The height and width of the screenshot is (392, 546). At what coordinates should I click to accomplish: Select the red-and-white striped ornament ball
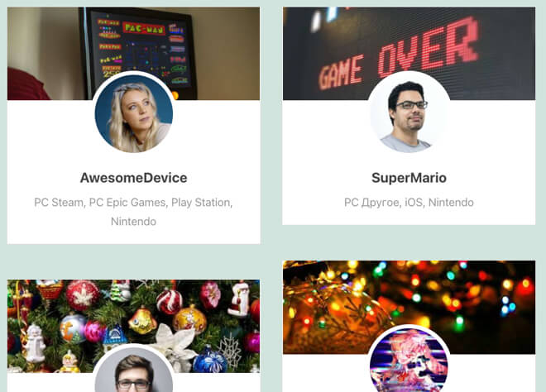170,302
